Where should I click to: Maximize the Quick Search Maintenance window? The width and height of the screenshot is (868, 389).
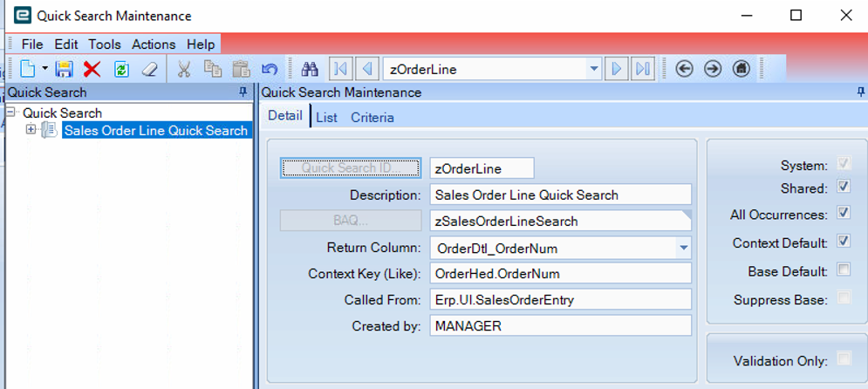796,16
